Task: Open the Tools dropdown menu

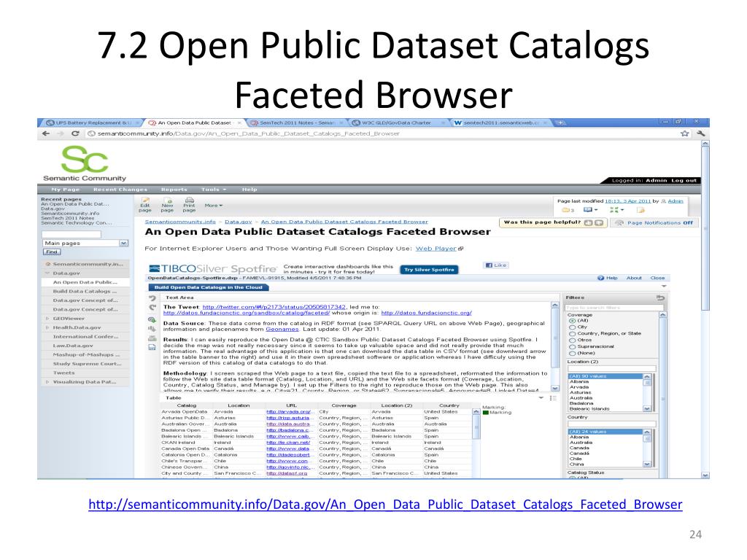Action: tap(214, 190)
